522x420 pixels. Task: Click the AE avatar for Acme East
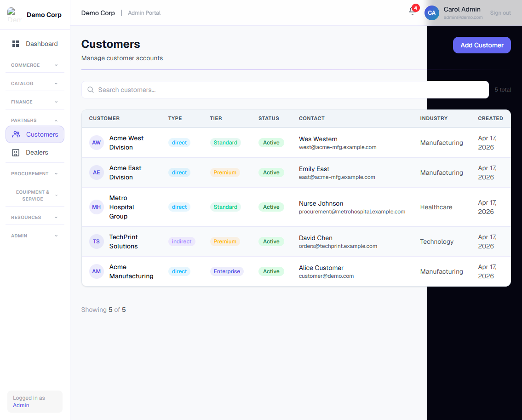click(97, 173)
